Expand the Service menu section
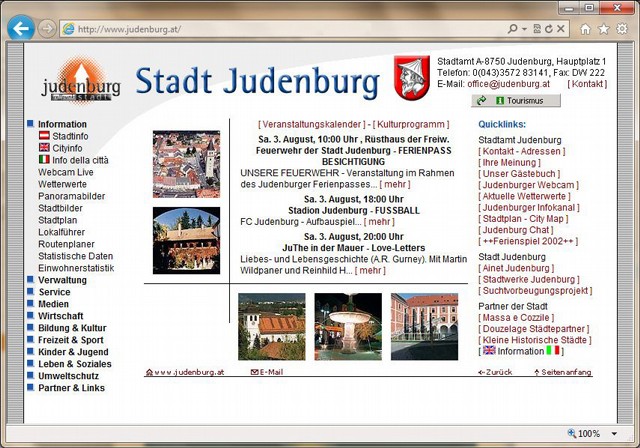Viewport: 640px width, 448px height. (49, 292)
